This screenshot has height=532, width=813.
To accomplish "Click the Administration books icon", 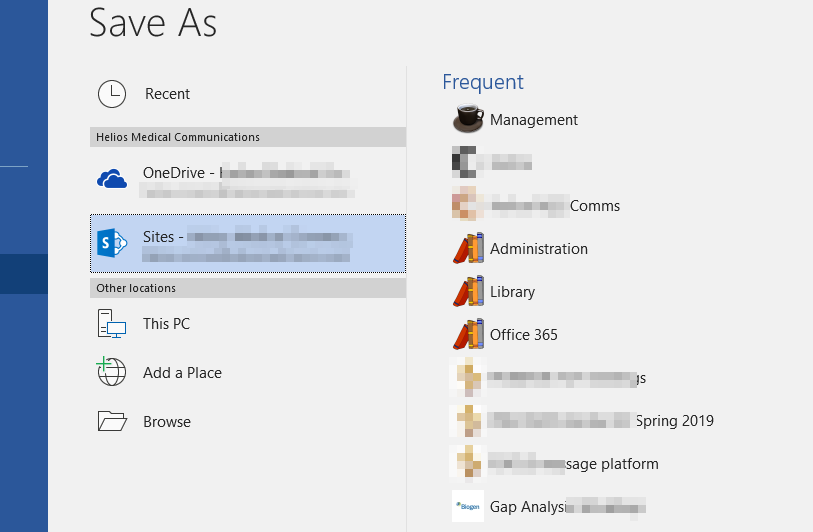I will [468, 249].
